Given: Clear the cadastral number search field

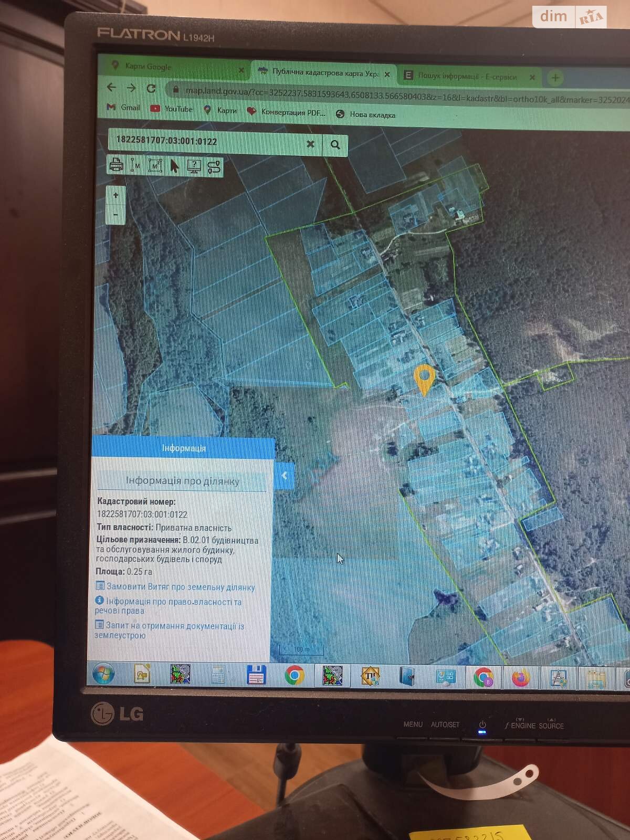Looking at the screenshot, I should pos(310,144).
